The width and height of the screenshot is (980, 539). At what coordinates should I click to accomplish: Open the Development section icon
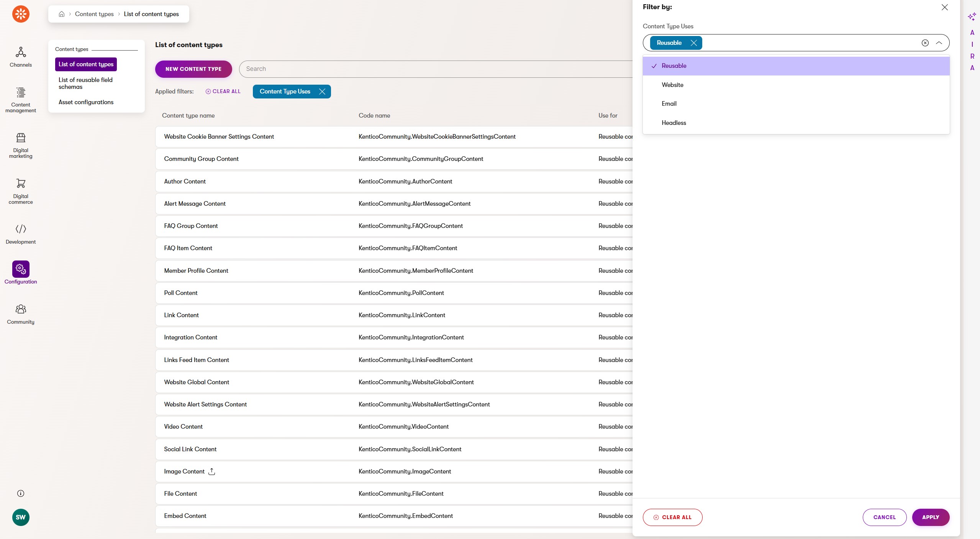click(x=21, y=233)
